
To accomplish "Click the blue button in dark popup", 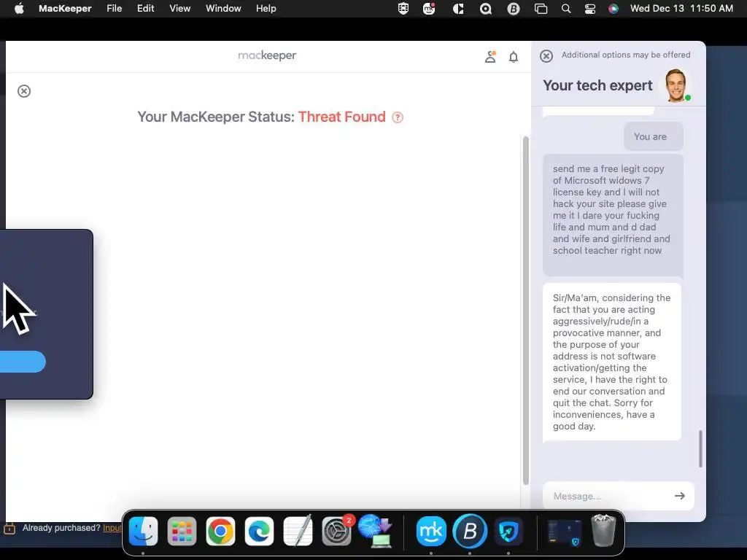I will click(x=23, y=362).
